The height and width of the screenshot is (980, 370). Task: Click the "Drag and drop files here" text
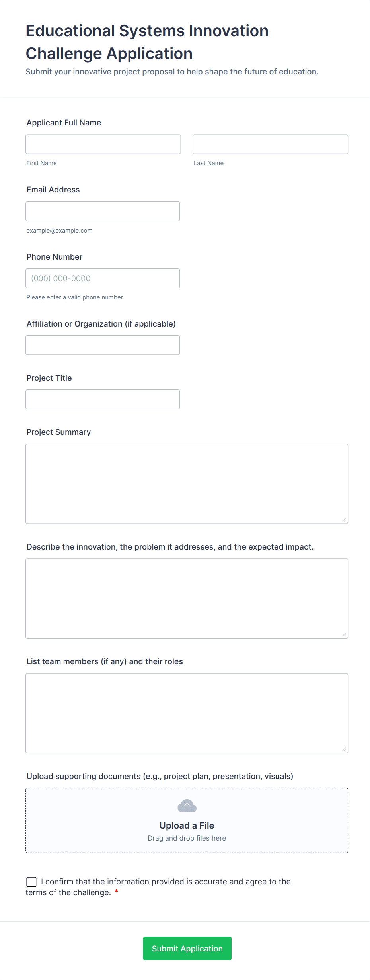(x=187, y=838)
